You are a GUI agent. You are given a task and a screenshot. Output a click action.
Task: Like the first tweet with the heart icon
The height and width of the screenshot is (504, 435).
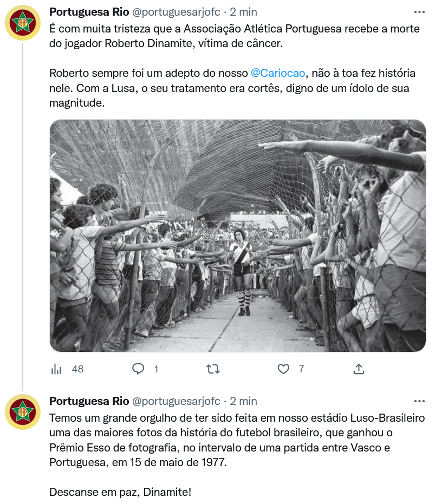(x=283, y=369)
